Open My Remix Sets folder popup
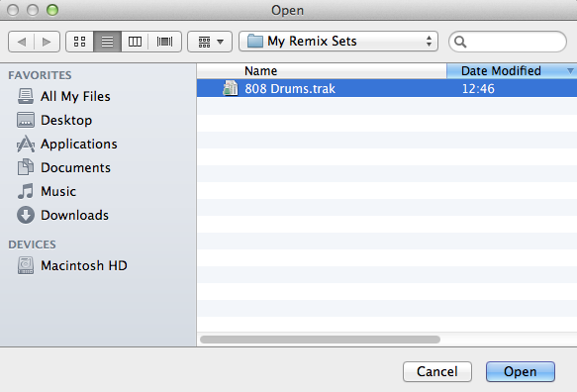577x392 pixels. pyautogui.click(x=338, y=42)
